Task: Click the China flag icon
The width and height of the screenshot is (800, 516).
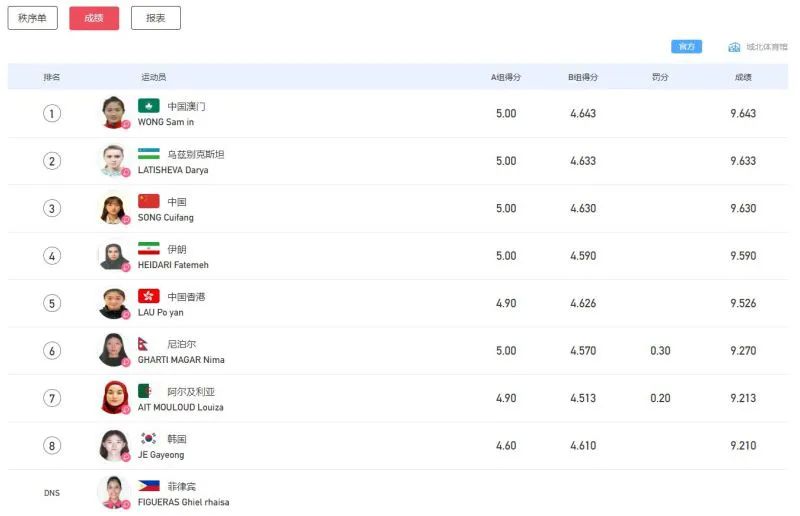Action: pos(149,201)
